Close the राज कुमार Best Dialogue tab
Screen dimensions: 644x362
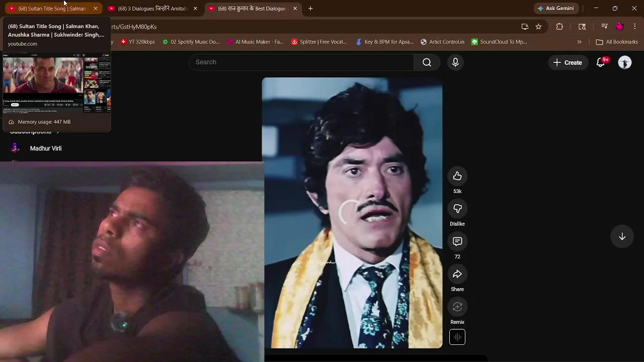pyautogui.click(x=295, y=9)
